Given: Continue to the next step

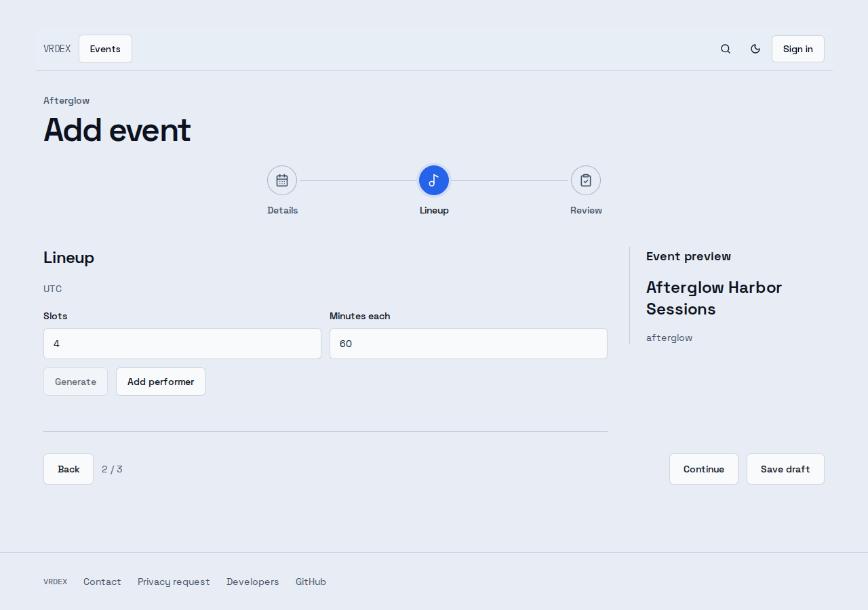Looking at the screenshot, I should point(704,469).
